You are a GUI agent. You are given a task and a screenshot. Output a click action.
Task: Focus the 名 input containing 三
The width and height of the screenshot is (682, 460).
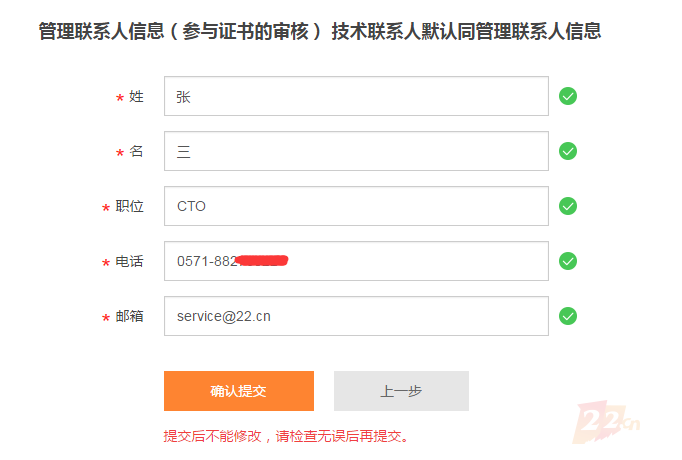pos(356,151)
